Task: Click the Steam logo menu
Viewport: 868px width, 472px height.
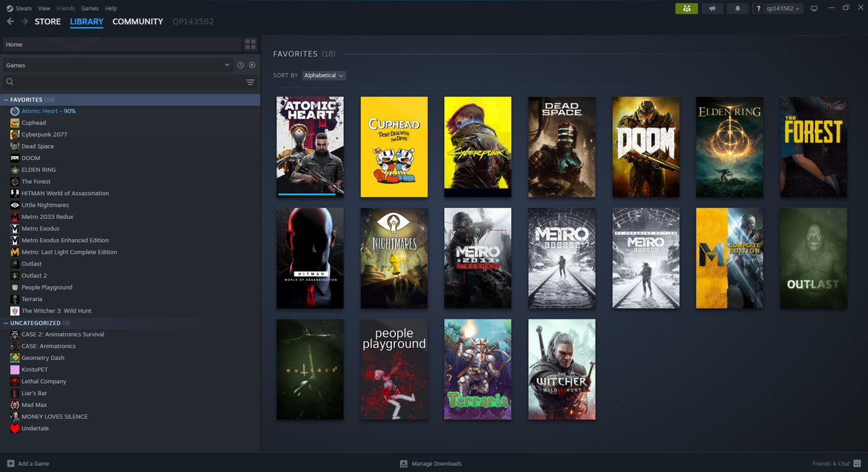Action: [20, 8]
